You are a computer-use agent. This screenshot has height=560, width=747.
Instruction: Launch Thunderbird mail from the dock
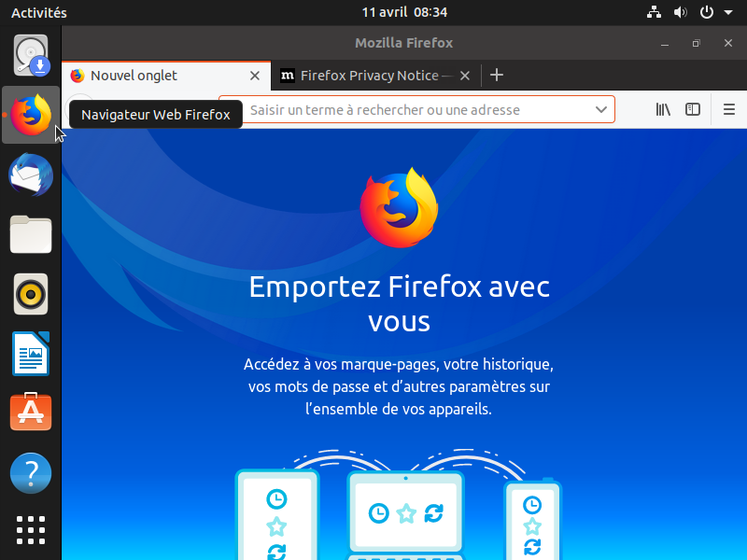pyautogui.click(x=31, y=175)
